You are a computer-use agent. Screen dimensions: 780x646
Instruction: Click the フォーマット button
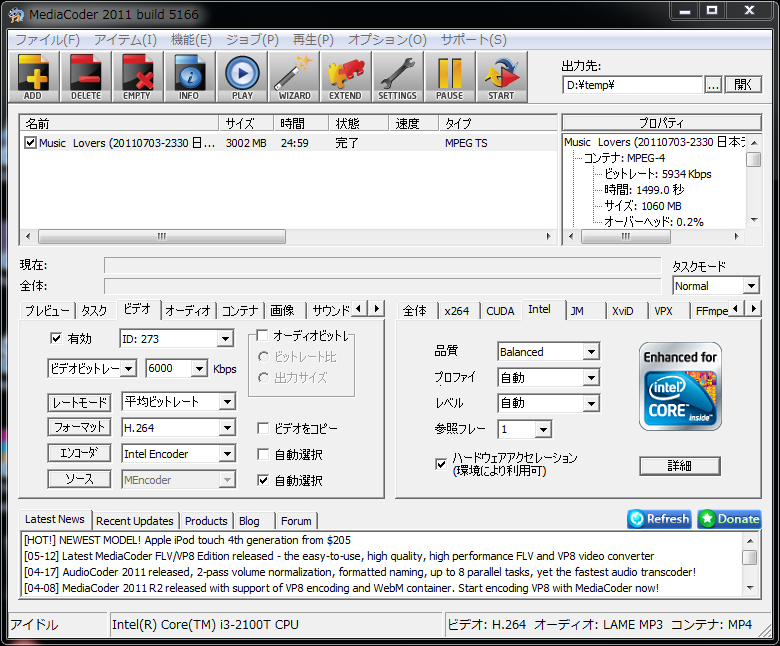click(80, 427)
